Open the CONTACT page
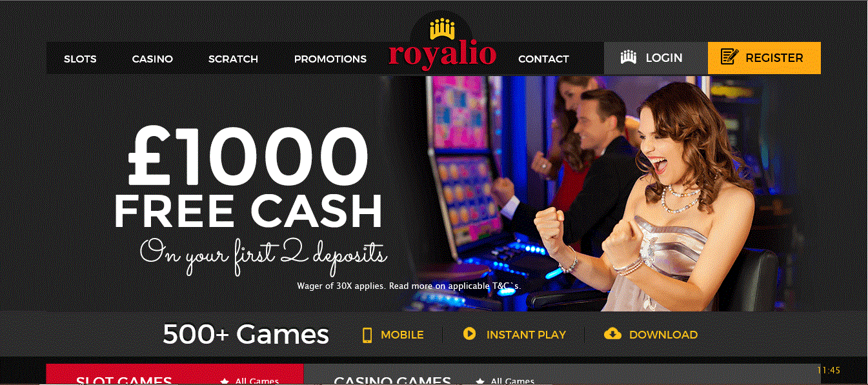 pos(543,59)
